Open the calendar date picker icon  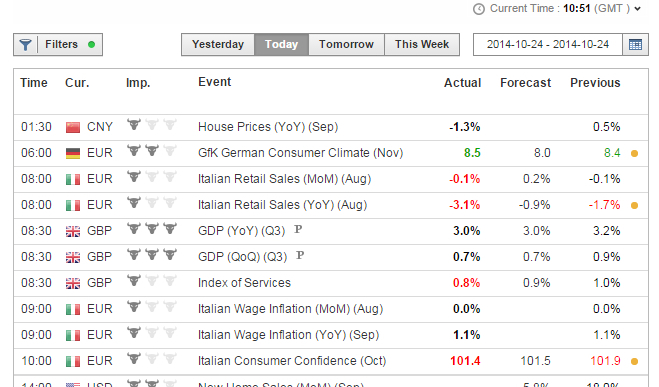click(635, 45)
